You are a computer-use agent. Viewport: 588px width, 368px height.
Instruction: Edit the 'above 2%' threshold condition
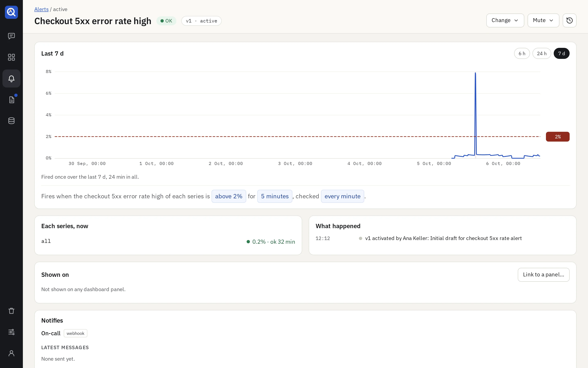pos(229,196)
